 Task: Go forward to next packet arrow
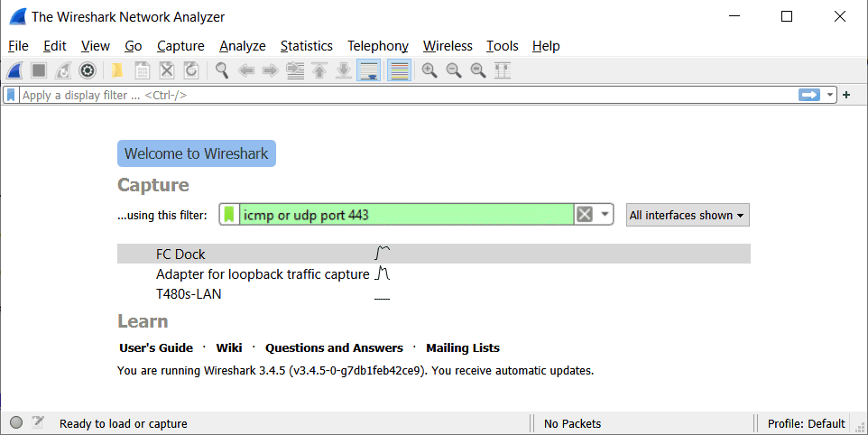[270, 70]
